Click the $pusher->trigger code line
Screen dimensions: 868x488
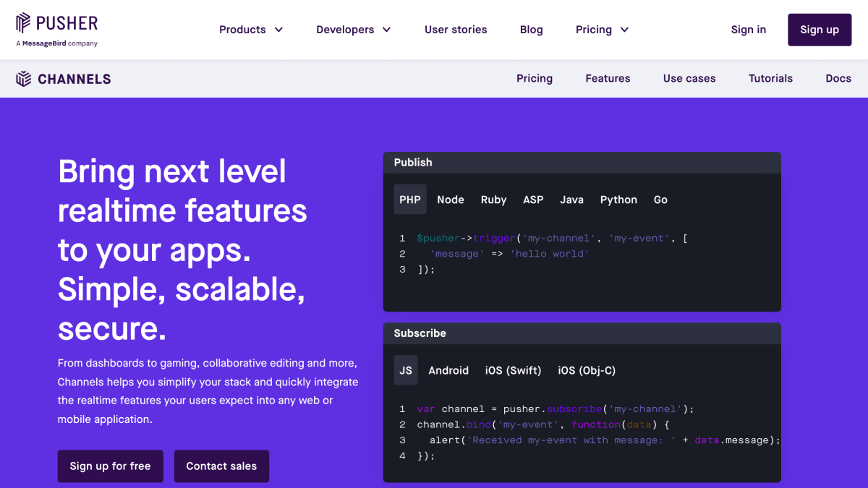point(552,238)
